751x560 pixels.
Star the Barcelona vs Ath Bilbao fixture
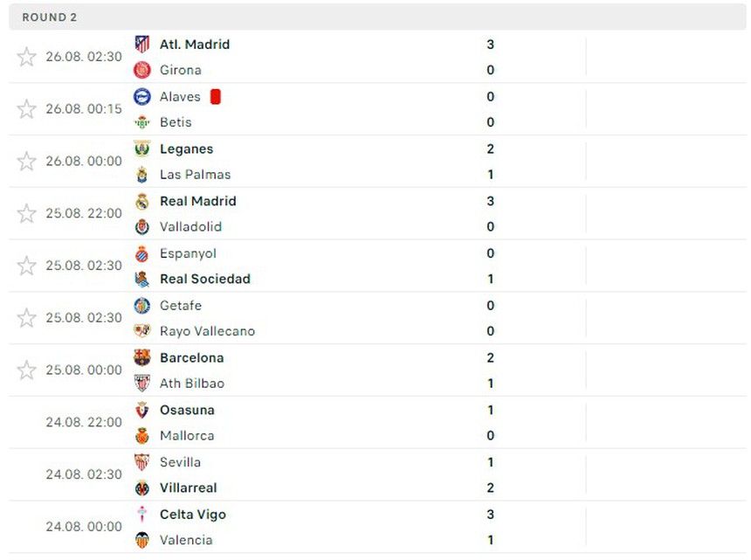click(x=27, y=370)
